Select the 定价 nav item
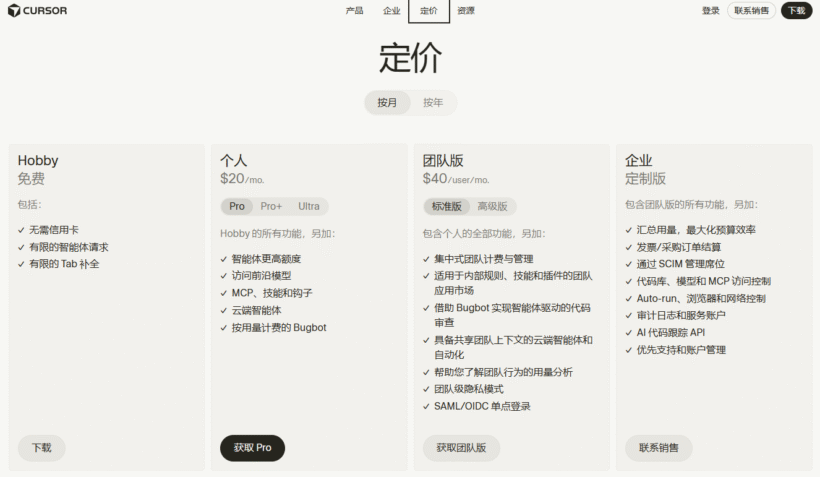Screen dimensions: 820x477 (429, 10)
